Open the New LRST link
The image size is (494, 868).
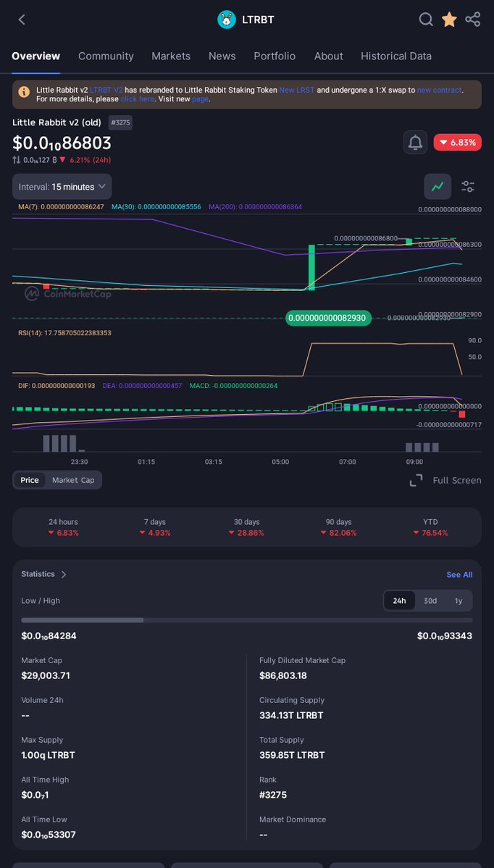click(x=297, y=90)
